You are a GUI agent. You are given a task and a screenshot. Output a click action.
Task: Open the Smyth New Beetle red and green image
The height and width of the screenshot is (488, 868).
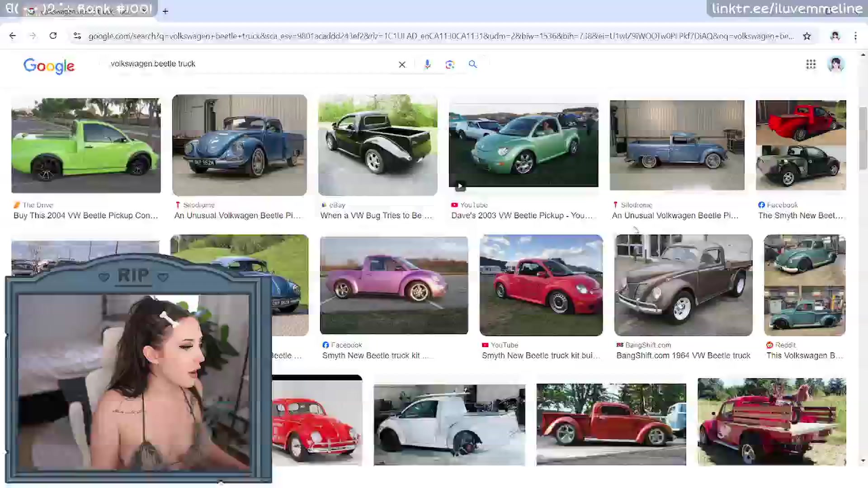point(801,145)
